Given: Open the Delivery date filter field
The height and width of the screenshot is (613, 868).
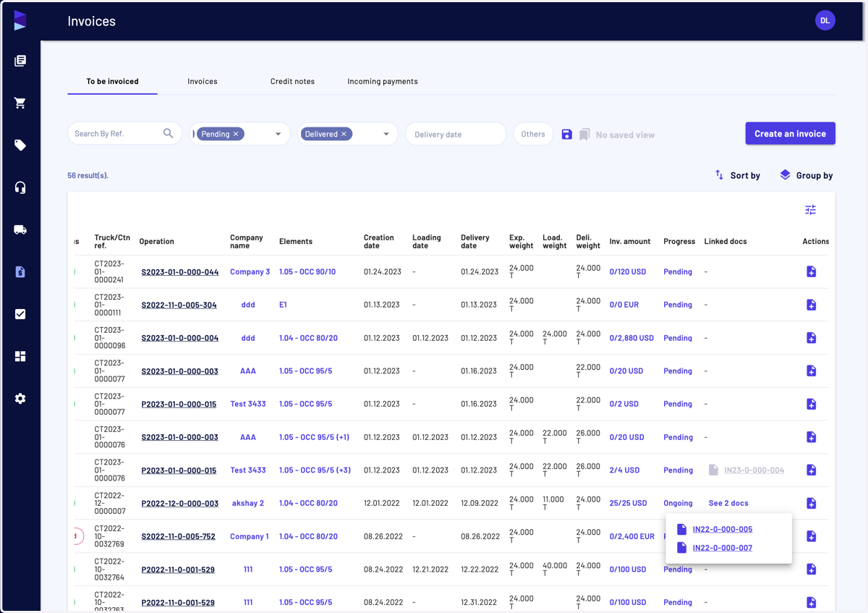Looking at the screenshot, I should click(456, 134).
